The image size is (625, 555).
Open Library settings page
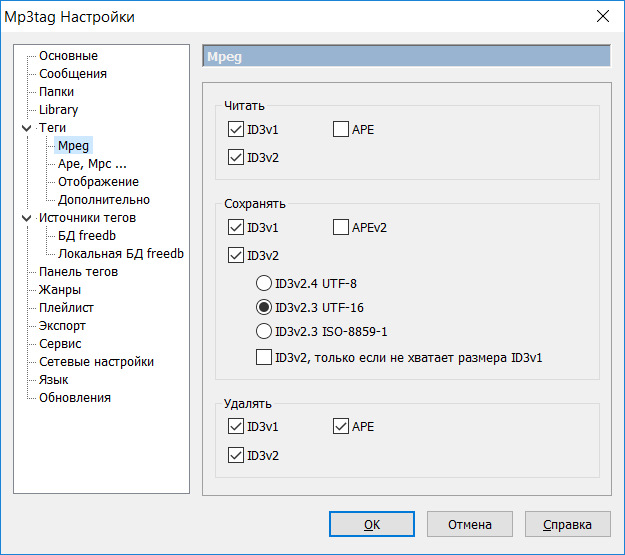[x=58, y=110]
